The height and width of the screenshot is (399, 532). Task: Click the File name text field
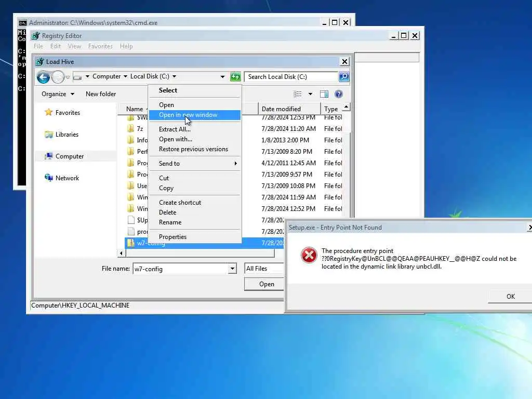click(x=181, y=269)
